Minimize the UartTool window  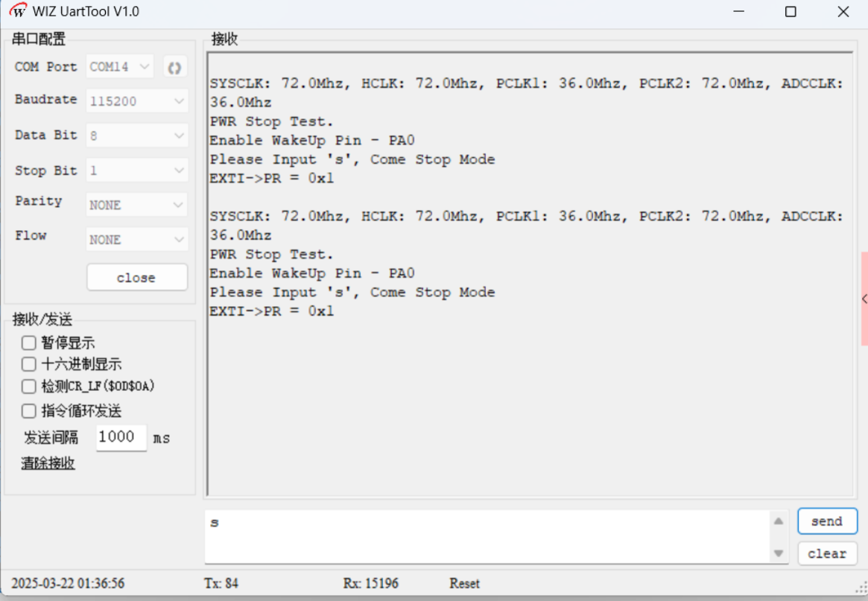[x=738, y=12]
